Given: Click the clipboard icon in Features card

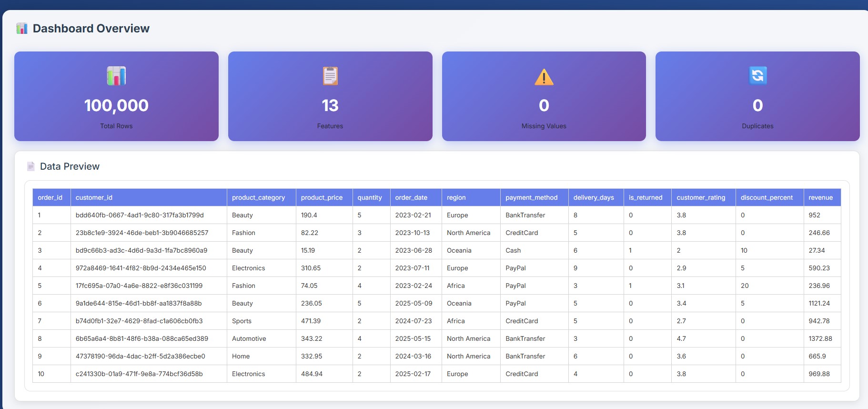Looking at the screenshot, I should coord(330,76).
